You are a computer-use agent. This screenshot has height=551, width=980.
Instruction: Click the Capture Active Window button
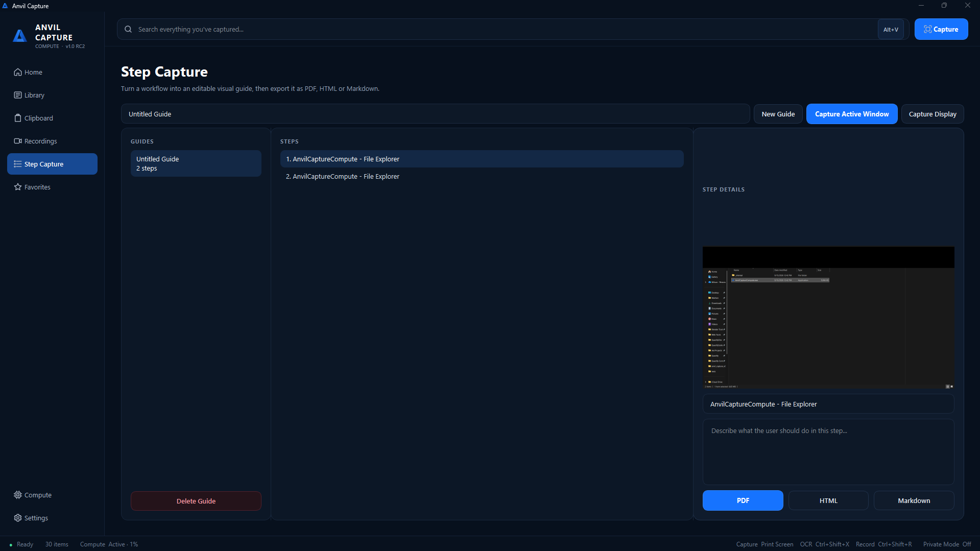coord(851,114)
